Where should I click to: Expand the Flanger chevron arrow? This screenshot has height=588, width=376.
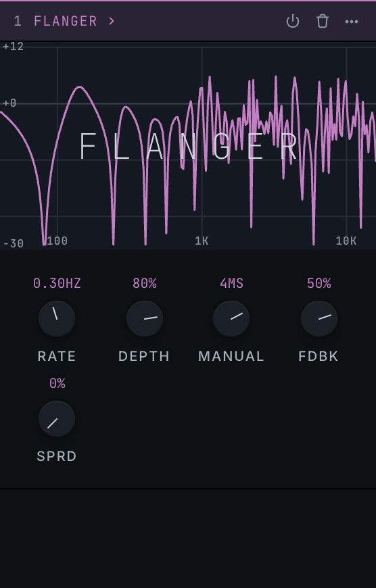tap(112, 21)
